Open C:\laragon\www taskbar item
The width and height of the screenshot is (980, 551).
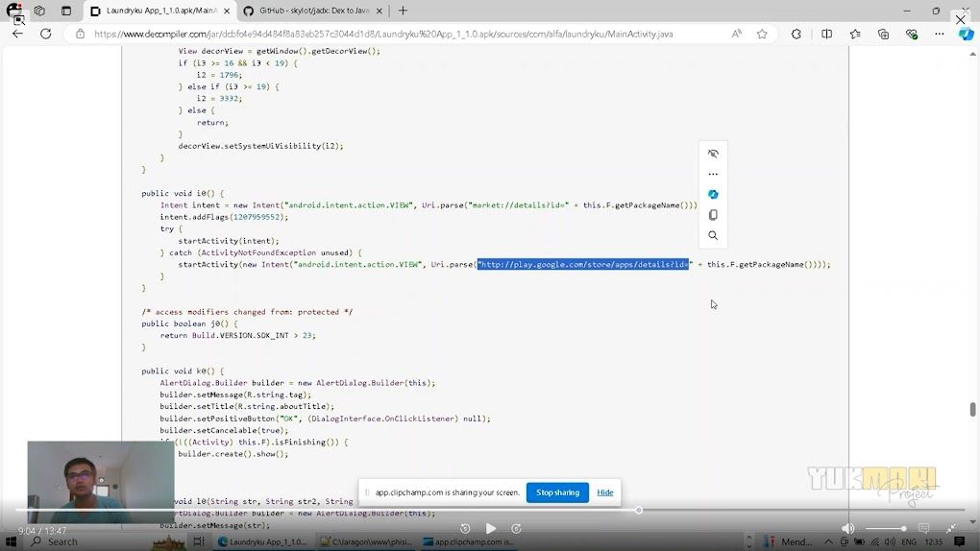pyautogui.click(x=366, y=541)
